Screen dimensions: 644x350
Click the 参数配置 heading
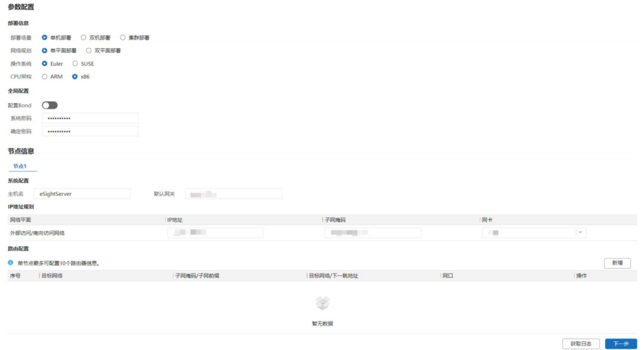[21, 7]
